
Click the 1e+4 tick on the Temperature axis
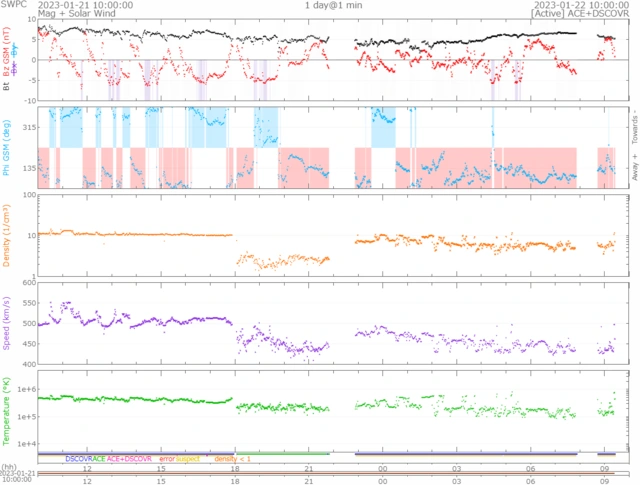coord(27,444)
